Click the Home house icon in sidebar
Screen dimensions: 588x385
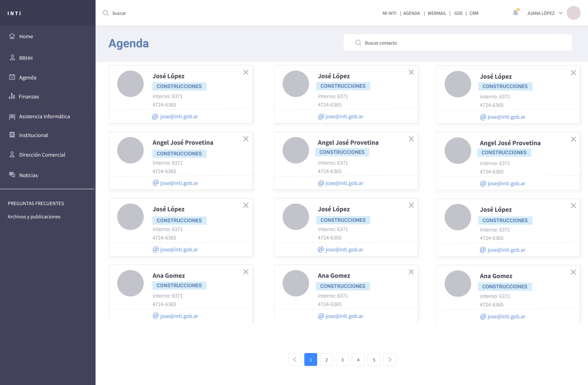tap(12, 36)
